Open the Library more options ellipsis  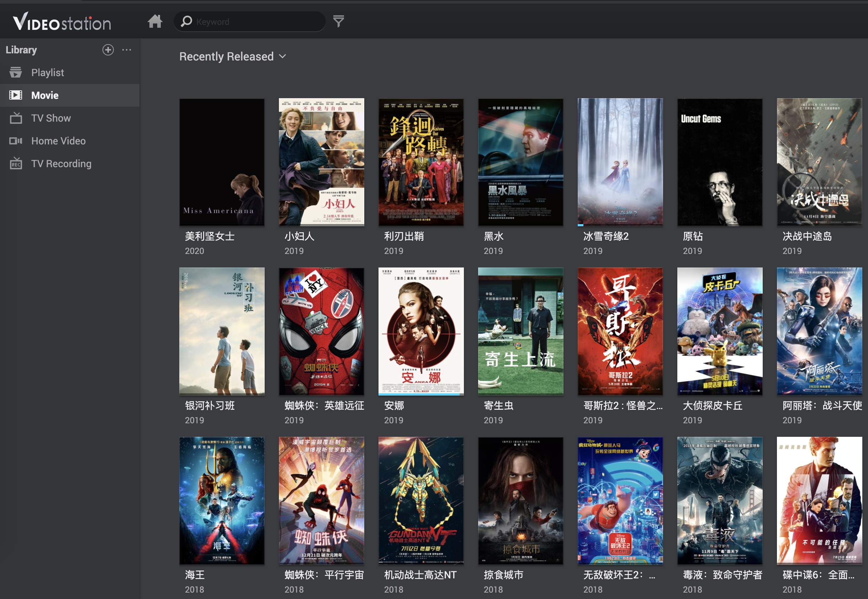[127, 50]
